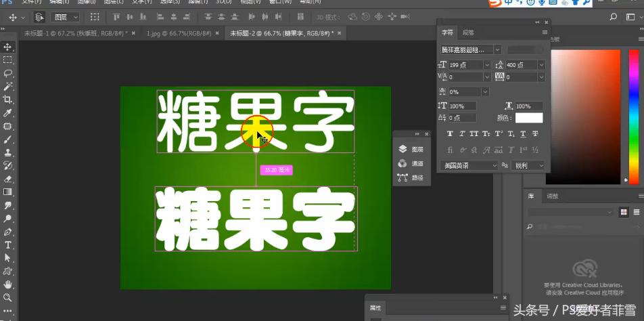
Task: Select the Brush tool
Action: [x=7, y=140]
